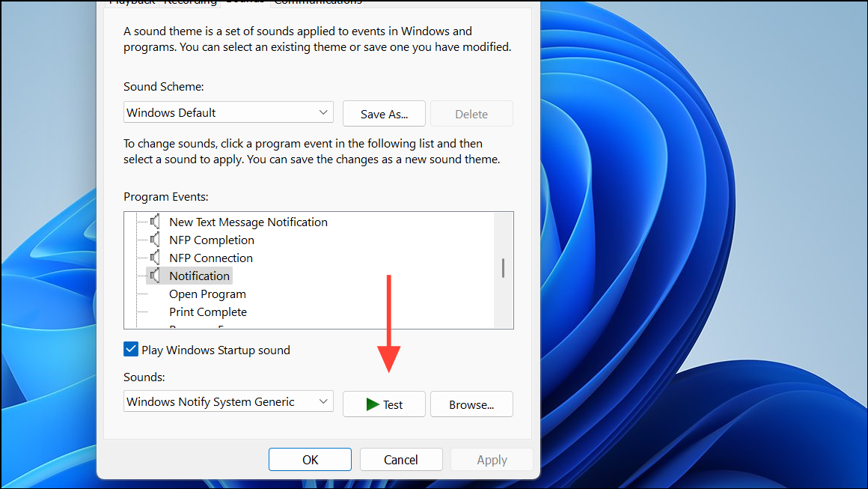Click the speaker icon beside NFP Completion
Image resolution: width=868 pixels, height=489 pixels.
coord(156,240)
